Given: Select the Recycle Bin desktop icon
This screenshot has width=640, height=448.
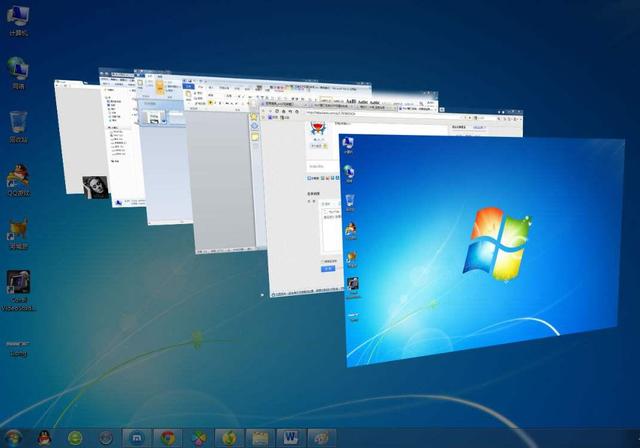Looking at the screenshot, I should tap(18, 126).
